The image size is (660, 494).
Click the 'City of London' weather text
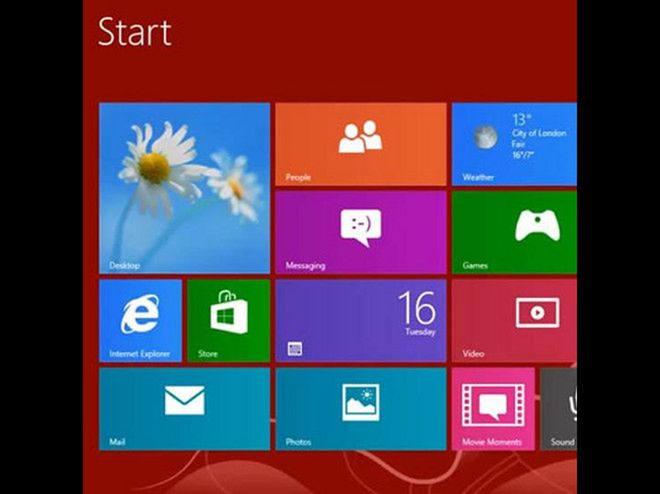(x=539, y=133)
